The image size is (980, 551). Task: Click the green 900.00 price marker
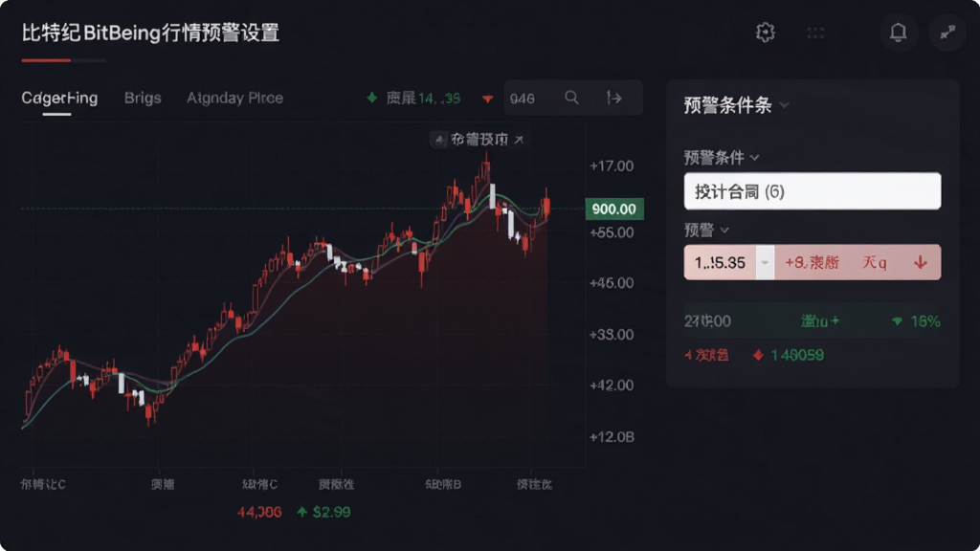tap(613, 209)
